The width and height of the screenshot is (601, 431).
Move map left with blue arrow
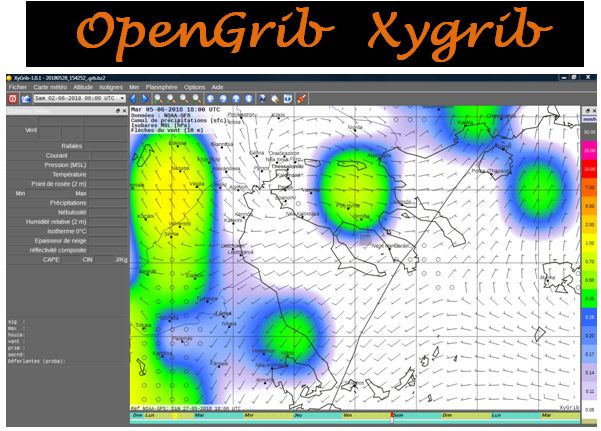coord(210,99)
